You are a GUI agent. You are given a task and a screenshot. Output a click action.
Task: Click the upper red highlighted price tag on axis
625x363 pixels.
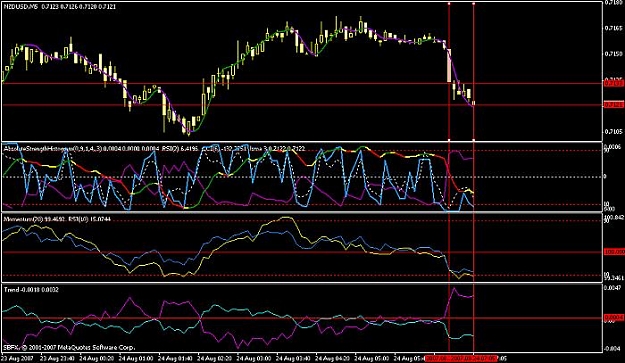tap(614, 83)
